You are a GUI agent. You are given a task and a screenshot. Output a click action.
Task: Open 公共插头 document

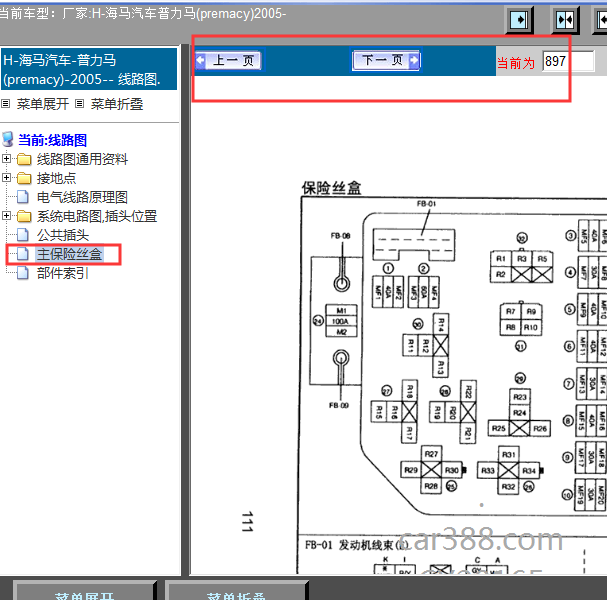[63, 235]
